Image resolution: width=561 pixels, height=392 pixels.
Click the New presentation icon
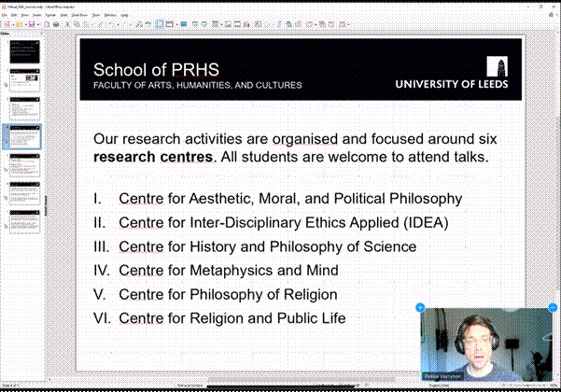pos(6,24)
